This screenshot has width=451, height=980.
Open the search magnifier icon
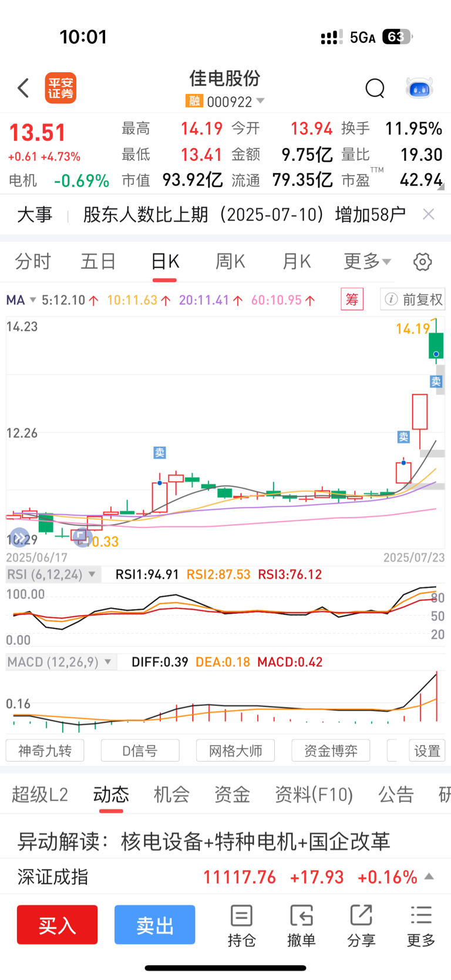375,89
